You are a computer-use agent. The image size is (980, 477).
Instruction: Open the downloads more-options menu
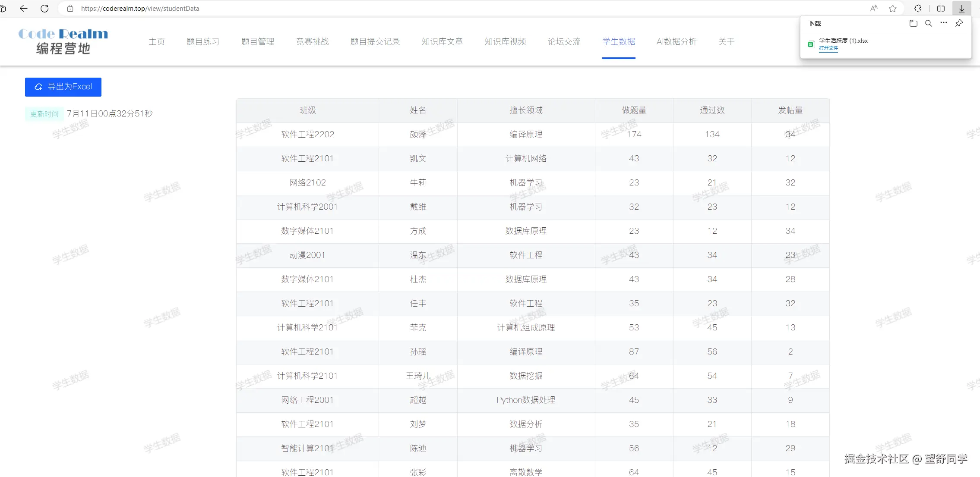point(944,23)
